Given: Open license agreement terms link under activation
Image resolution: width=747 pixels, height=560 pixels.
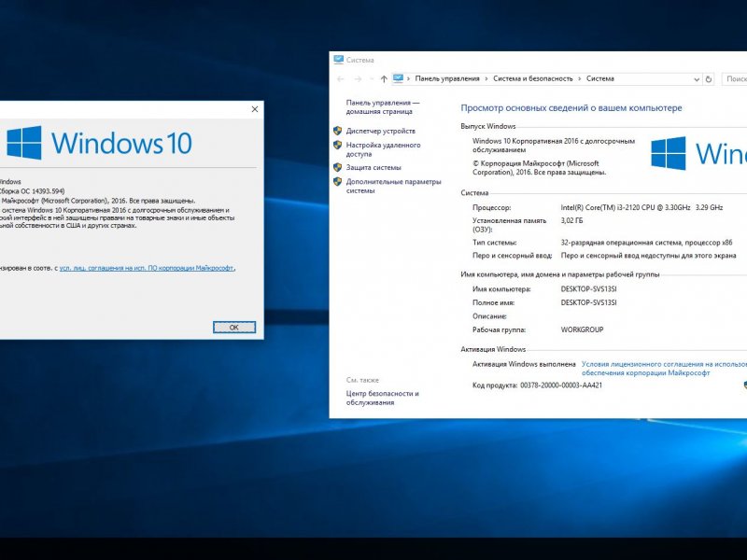Looking at the screenshot, I should [664, 369].
